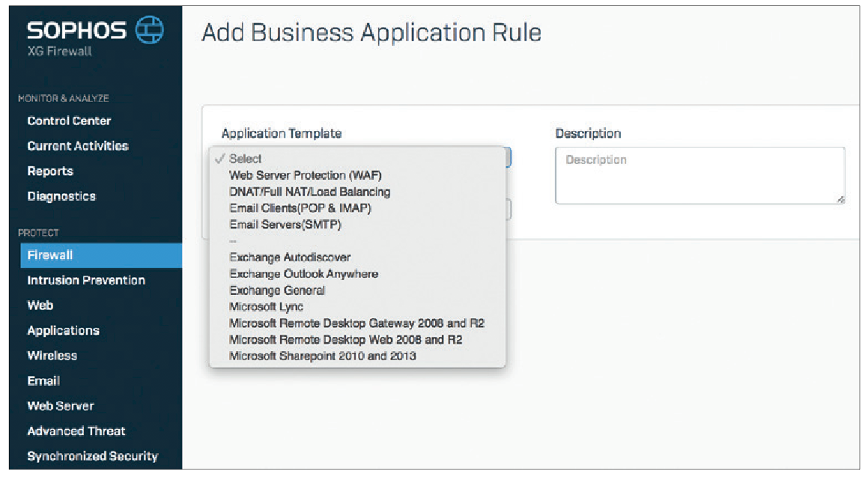The height and width of the screenshot is (477, 868).
Task: Select Exchange Autodiscover template
Action: tap(357, 258)
